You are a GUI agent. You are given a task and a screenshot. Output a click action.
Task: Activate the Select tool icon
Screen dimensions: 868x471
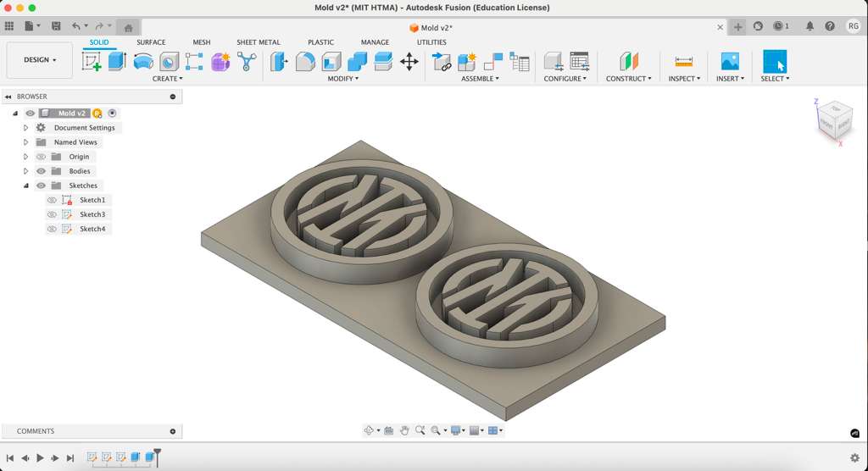click(x=775, y=62)
